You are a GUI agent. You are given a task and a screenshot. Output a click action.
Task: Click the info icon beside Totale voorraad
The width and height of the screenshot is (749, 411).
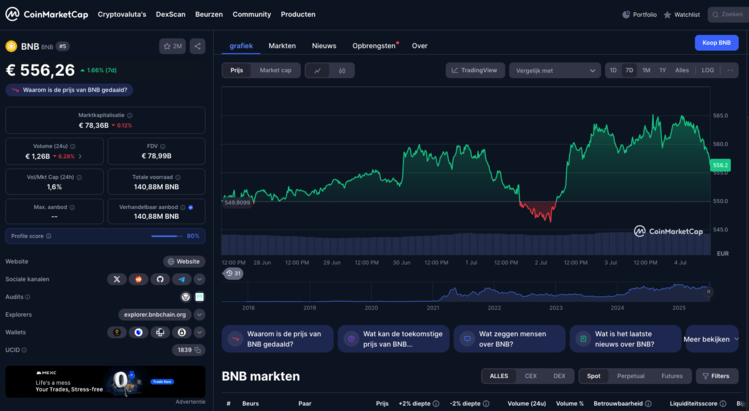[178, 177]
